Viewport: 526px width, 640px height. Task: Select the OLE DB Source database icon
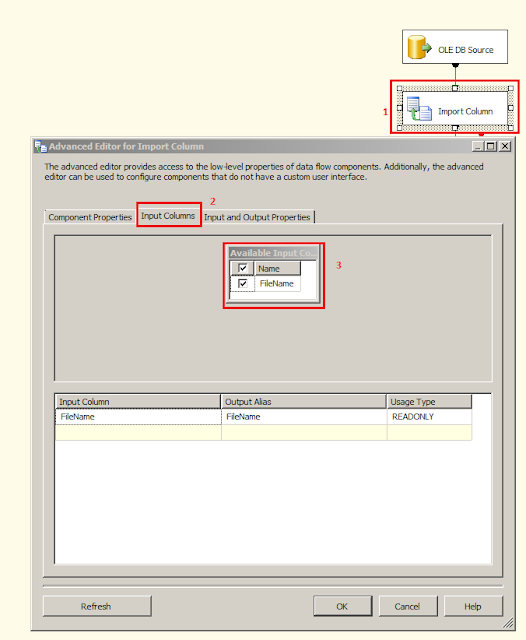(x=419, y=47)
